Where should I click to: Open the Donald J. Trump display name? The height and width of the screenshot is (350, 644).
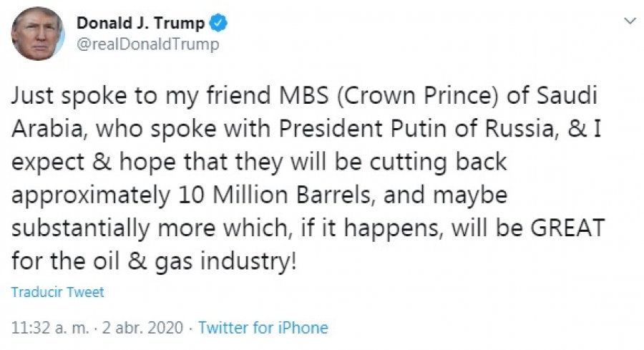[x=140, y=23]
